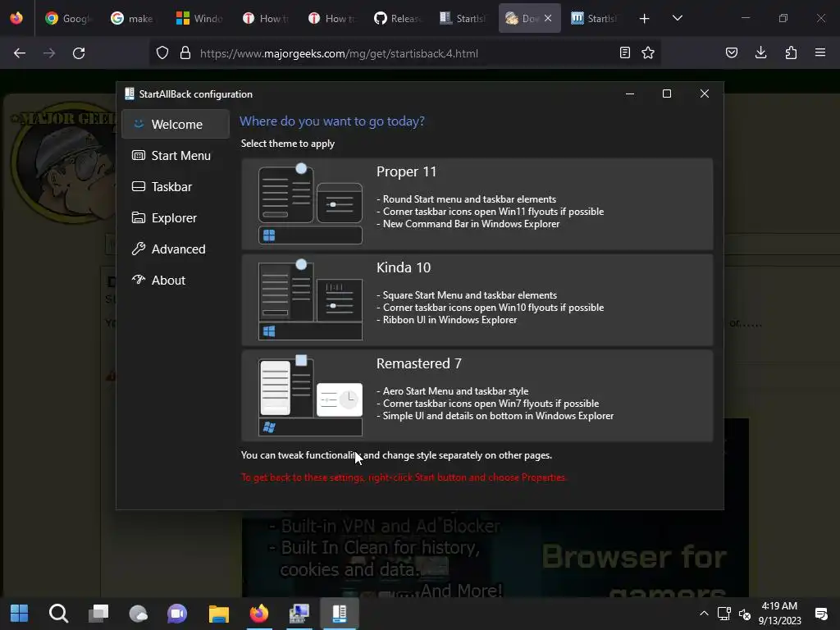Image resolution: width=840 pixels, height=630 pixels.
Task: Show site security padlock info
Action: pos(185,53)
